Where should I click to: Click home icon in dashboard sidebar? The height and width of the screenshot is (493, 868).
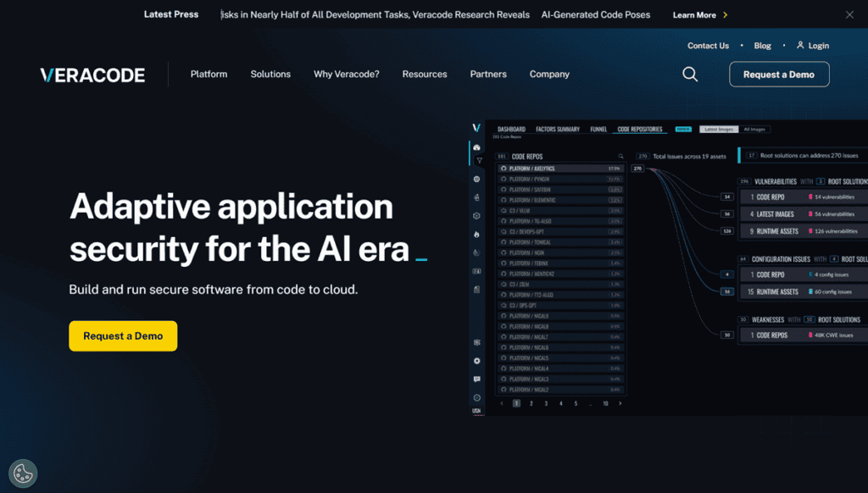476,147
